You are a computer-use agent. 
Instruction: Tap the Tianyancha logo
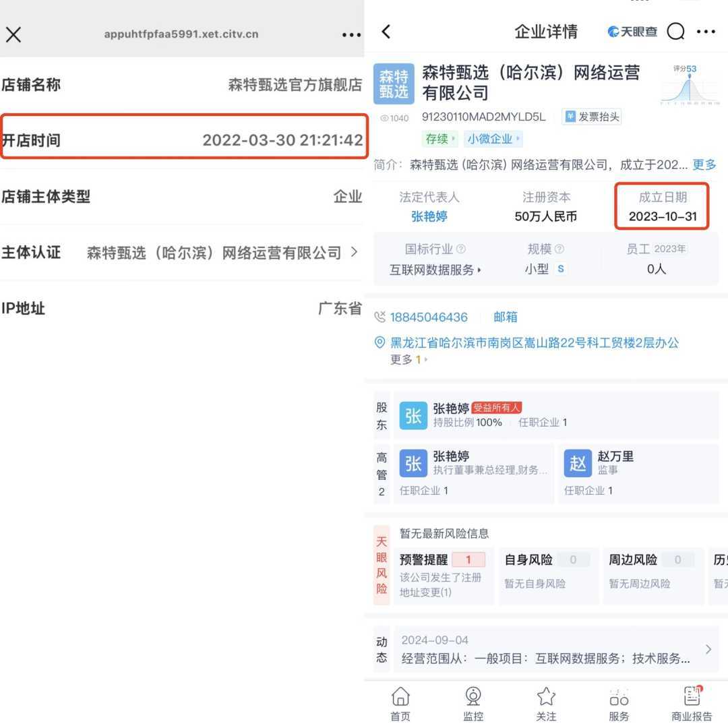click(x=632, y=32)
